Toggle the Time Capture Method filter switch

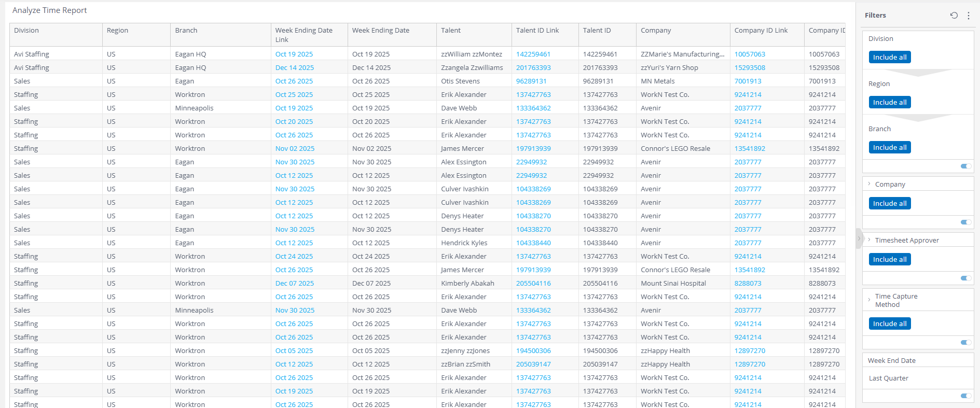pos(966,343)
